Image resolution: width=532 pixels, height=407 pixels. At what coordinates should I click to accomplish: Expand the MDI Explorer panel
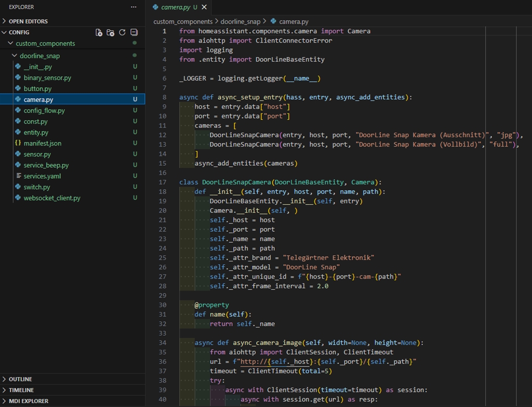(x=29, y=401)
